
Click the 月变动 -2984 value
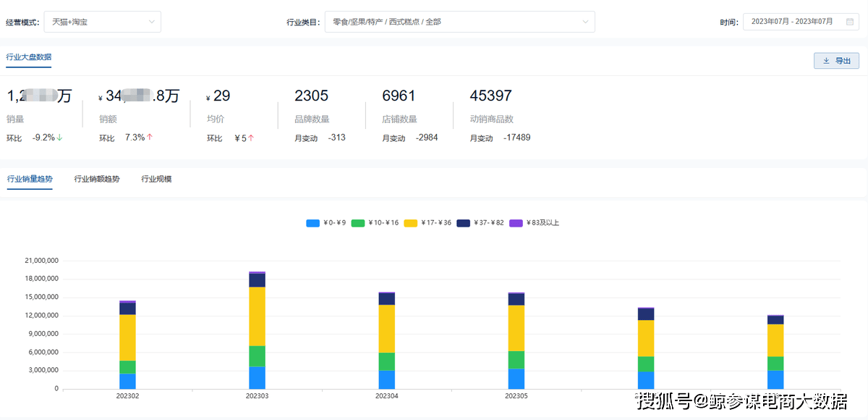pyautogui.click(x=427, y=138)
